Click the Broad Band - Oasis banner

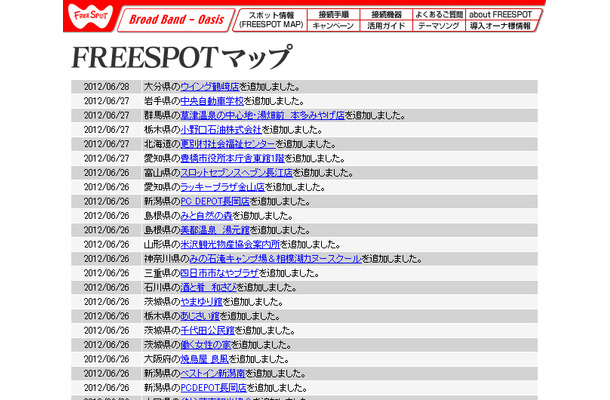[x=176, y=19]
